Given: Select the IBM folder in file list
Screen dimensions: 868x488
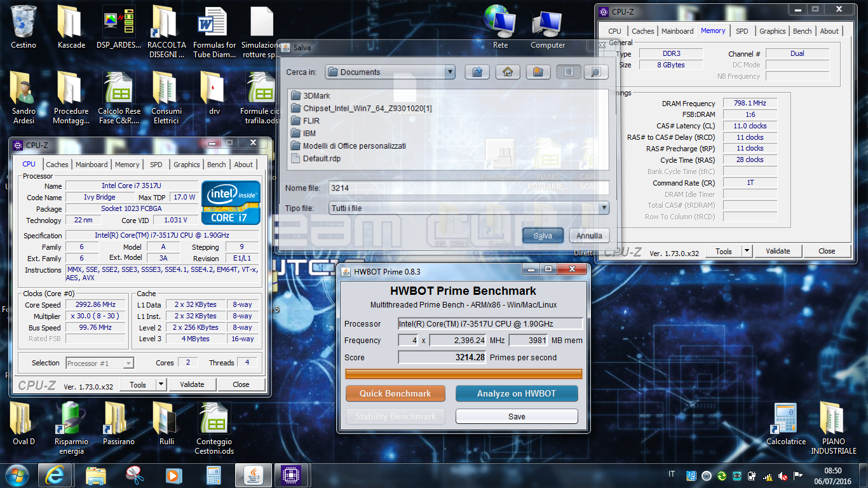Looking at the screenshot, I should pyautogui.click(x=303, y=133).
